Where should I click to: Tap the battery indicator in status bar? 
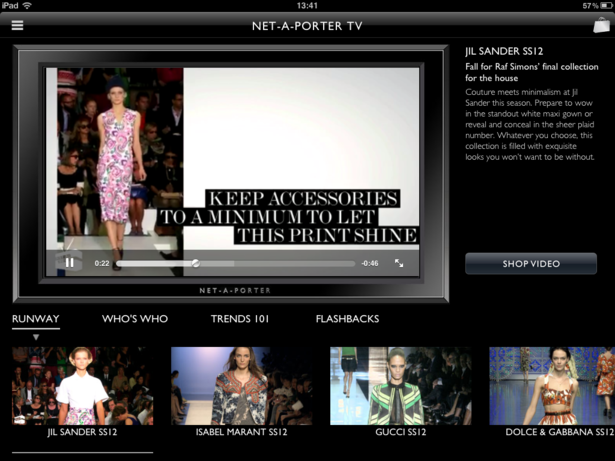(606, 5)
